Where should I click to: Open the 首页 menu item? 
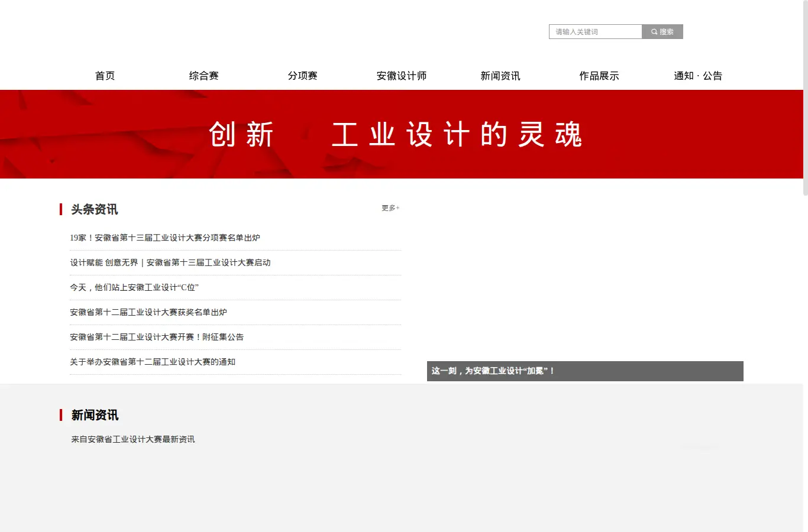pyautogui.click(x=105, y=76)
